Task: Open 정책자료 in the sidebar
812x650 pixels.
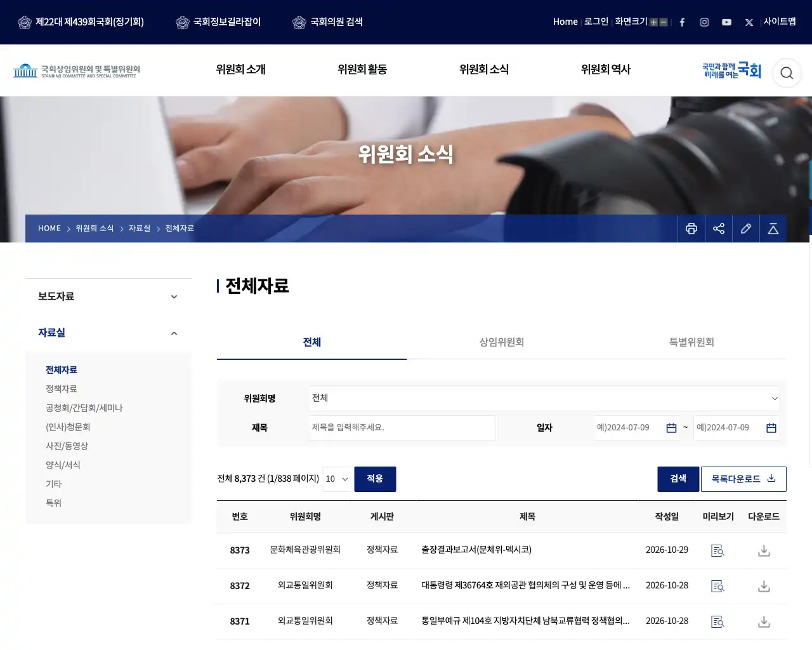Action: coord(62,389)
